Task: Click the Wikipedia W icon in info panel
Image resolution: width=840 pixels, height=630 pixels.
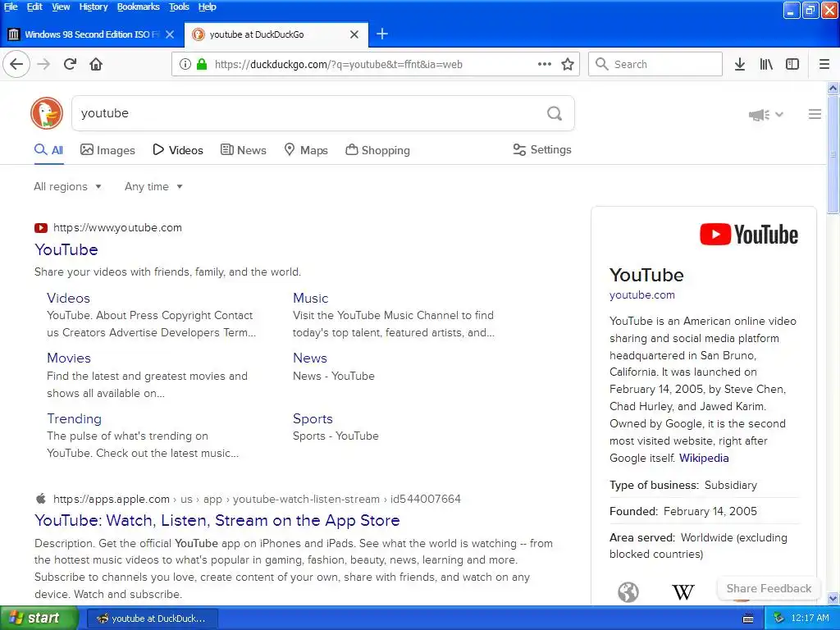Action: coord(683,592)
